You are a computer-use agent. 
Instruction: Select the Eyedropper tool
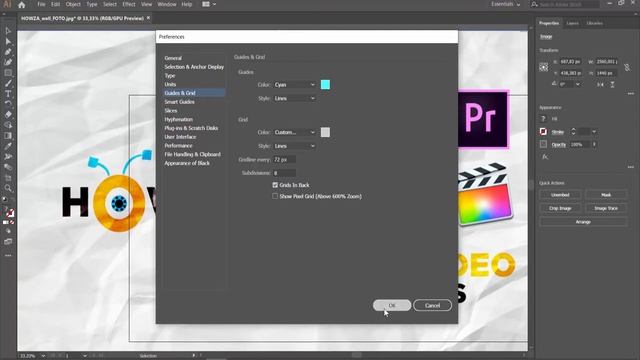pos(8,146)
